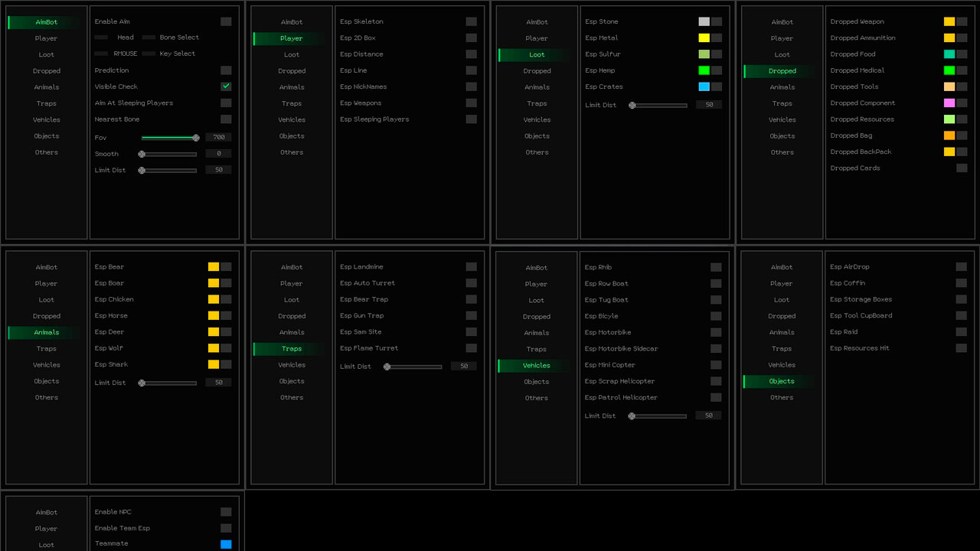
Task: Open the Dropped Weapon color swatch
Action: click(x=949, y=21)
